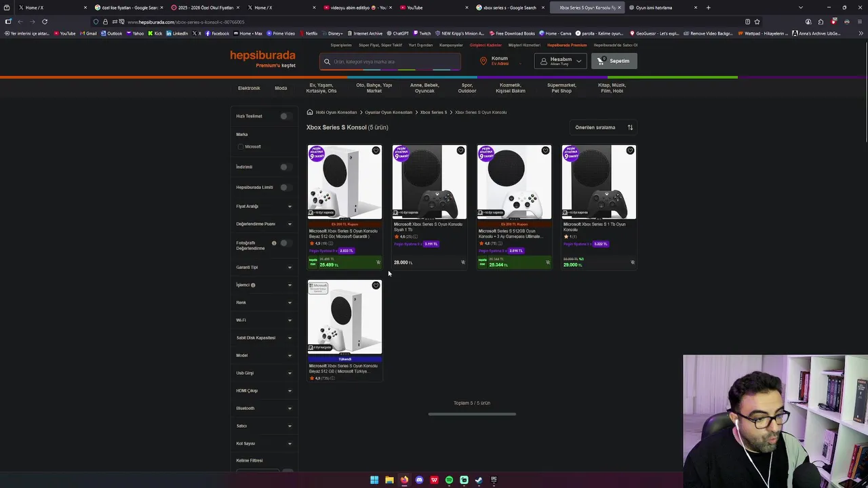
Task: Expand the Değerlendirme Puanı filter
Action: (264, 224)
